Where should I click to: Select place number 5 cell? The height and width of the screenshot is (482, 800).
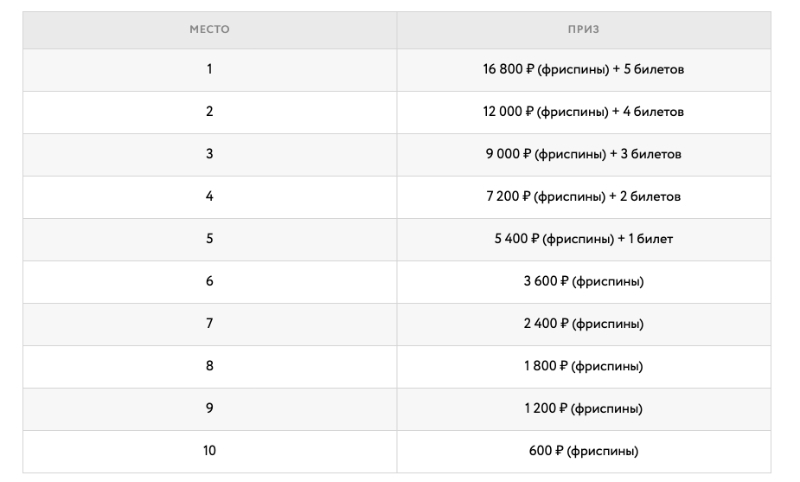(x=209, y=239)
